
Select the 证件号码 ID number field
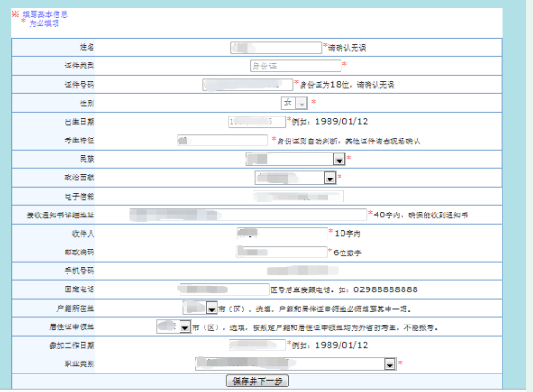(247, 84)
